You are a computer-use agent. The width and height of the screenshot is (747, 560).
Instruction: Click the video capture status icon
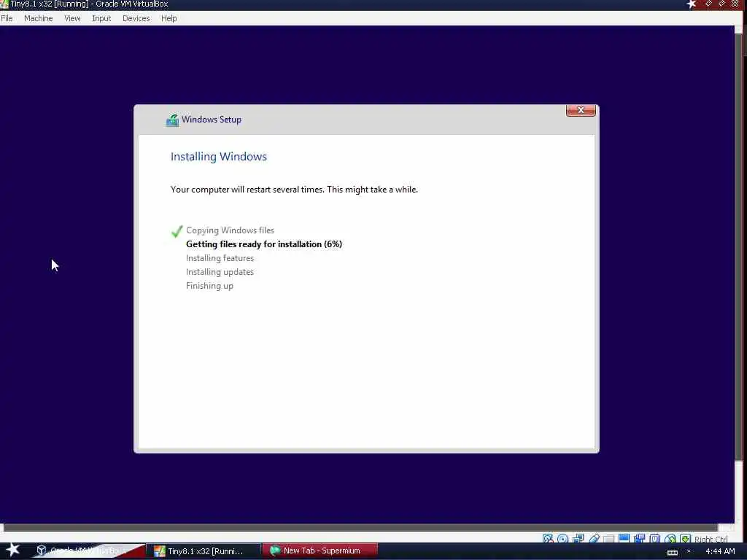639,538
